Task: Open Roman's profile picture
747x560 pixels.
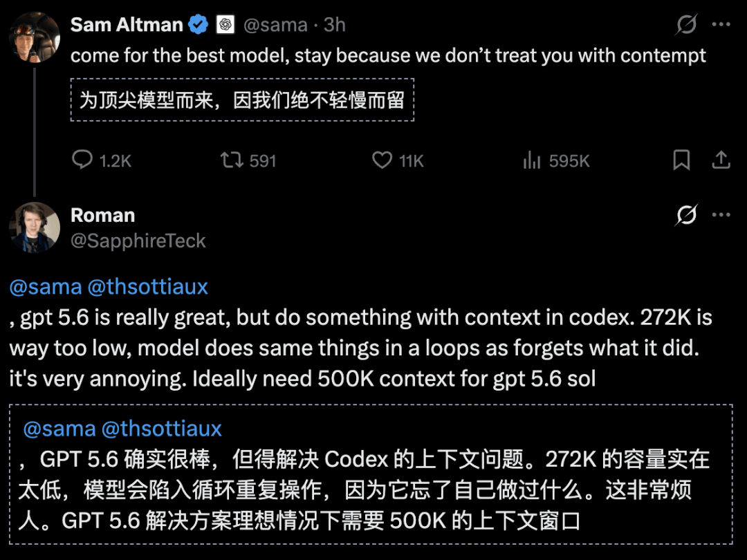Action: [x=35, y=227]
